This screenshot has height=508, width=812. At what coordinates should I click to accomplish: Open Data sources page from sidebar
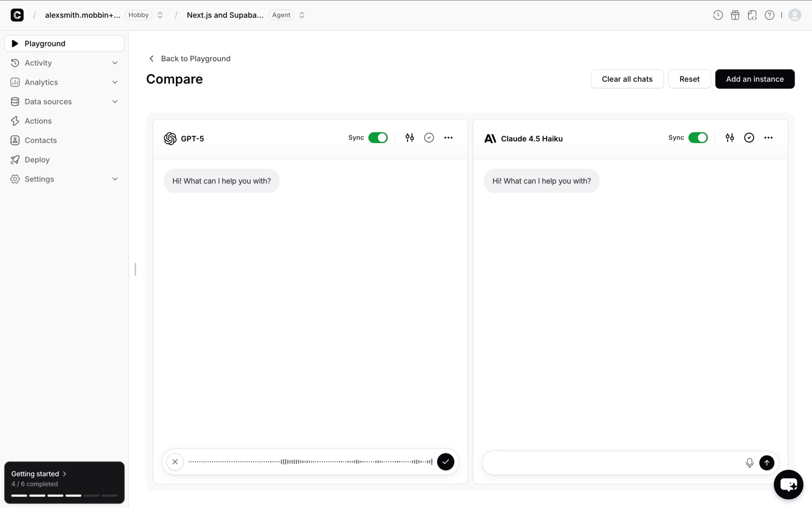tap(48, 102)
